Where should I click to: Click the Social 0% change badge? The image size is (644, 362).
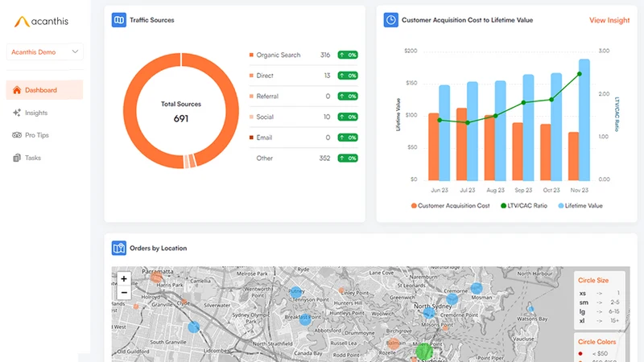click(348, 117)
